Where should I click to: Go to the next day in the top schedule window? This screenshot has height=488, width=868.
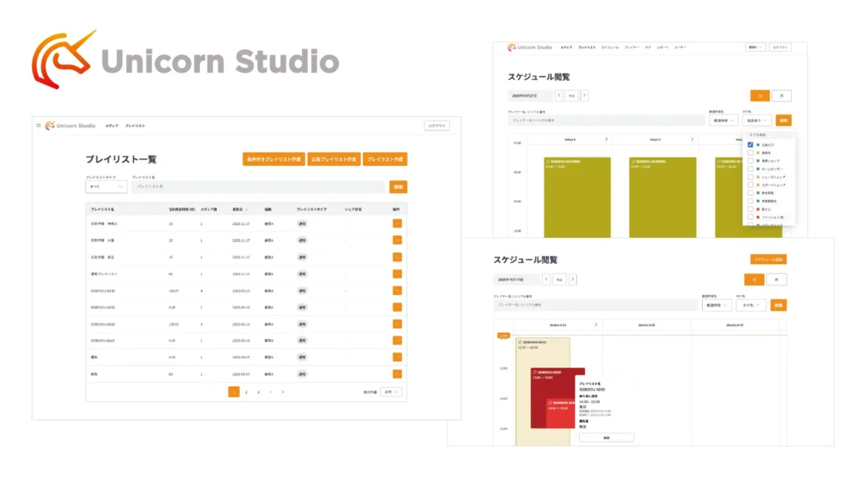click(584, 96)
